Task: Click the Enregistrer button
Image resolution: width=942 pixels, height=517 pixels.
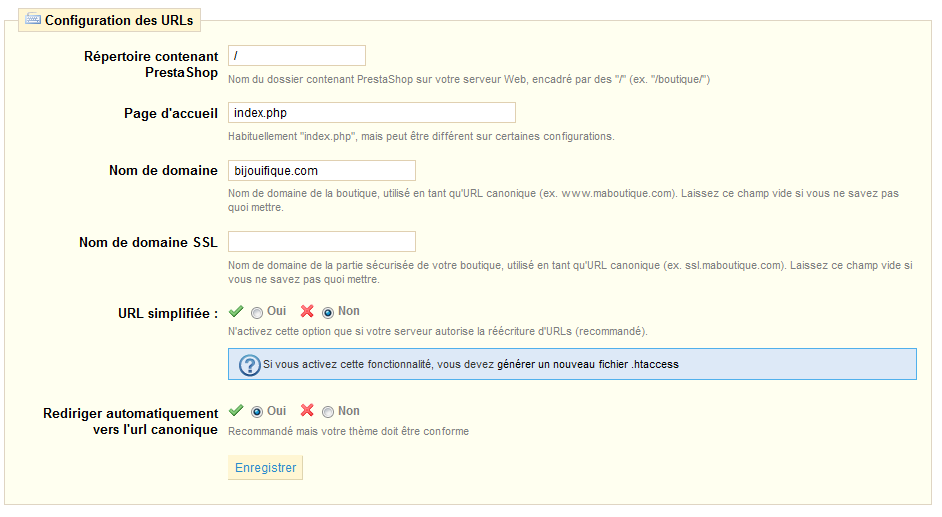Action: [x=266, y=468]
